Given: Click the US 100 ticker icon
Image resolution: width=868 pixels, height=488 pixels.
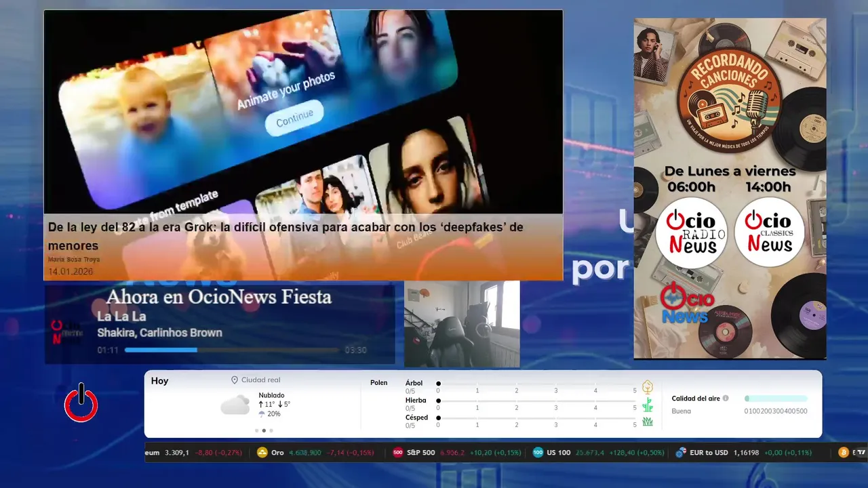Looking at the screenshot, I should pyautogui.click(x=538, y=453).
